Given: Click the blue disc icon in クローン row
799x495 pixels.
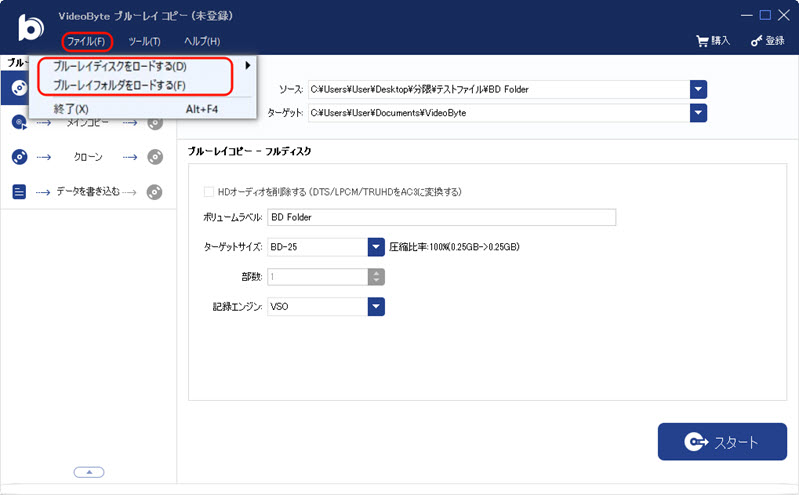Looking at the screenshot, I should [19, 157].
